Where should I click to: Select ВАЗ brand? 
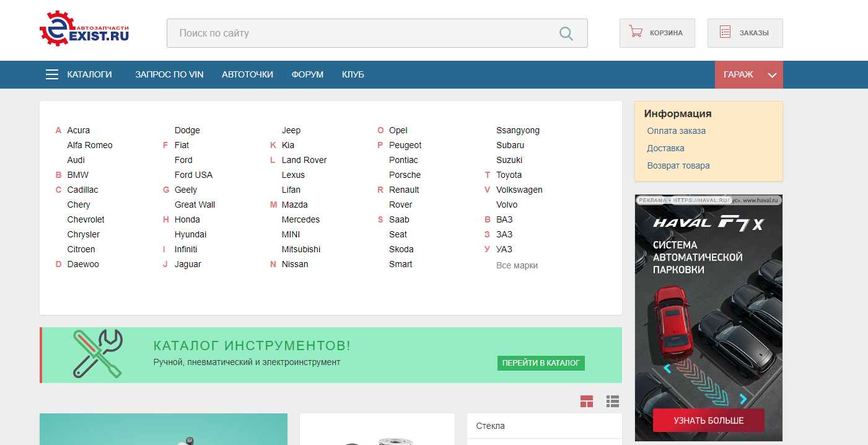coord(504,219)
